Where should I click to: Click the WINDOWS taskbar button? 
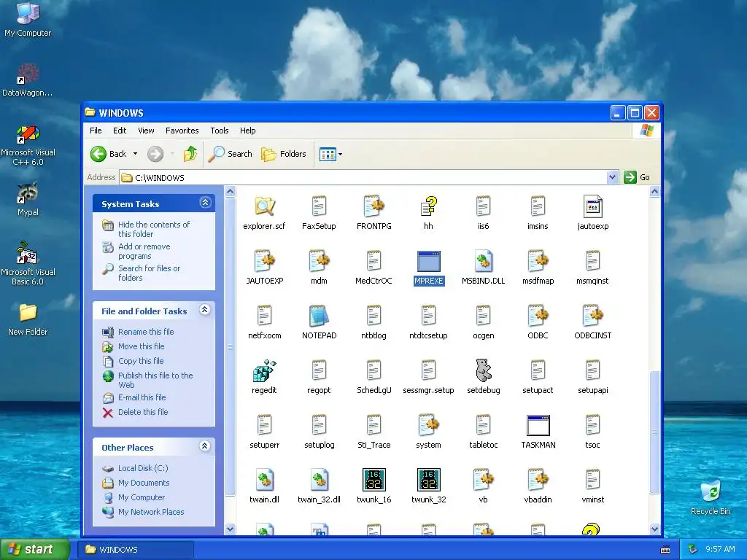(136, 550)
